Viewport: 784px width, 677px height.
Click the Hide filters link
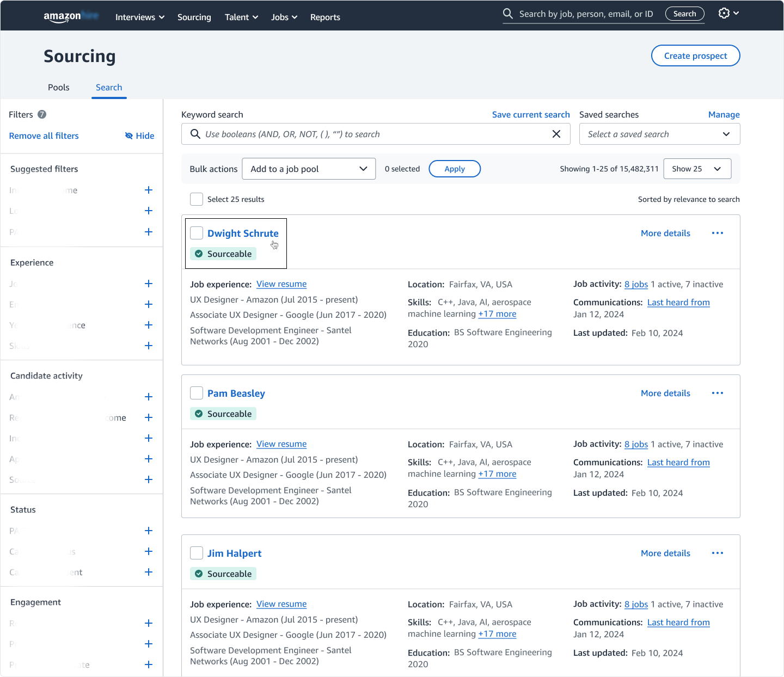[145, 136]
